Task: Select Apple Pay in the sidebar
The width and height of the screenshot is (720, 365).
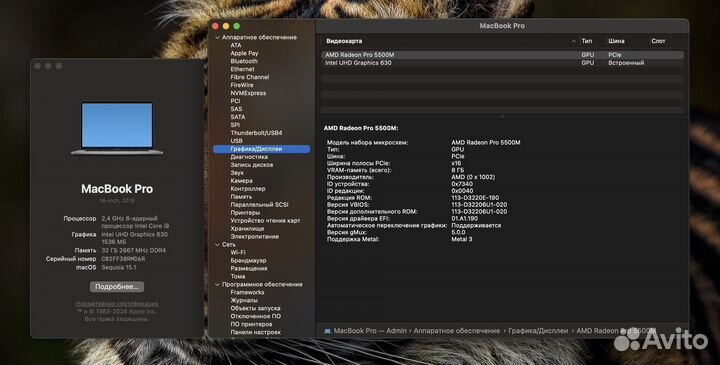Action: (244, 53)
